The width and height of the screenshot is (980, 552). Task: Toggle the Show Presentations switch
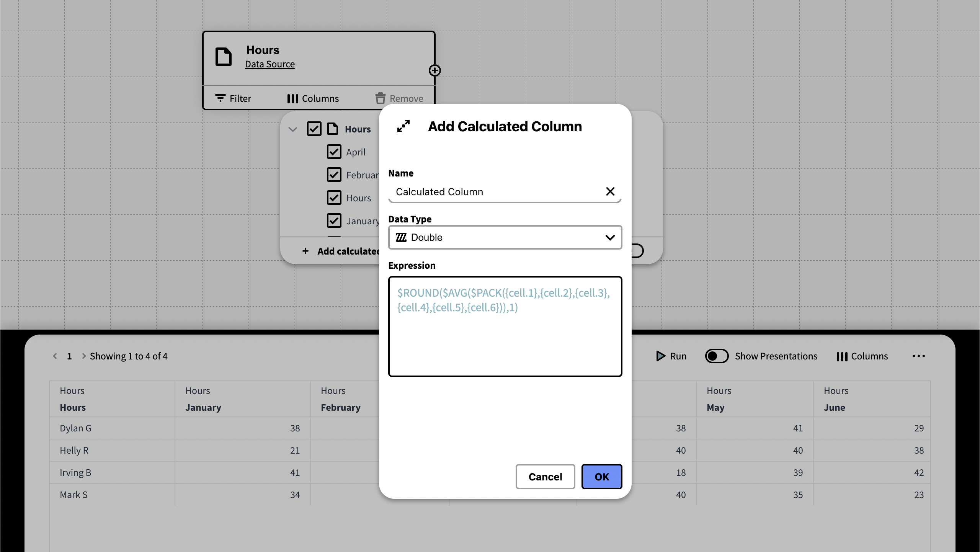click(717, 356)
